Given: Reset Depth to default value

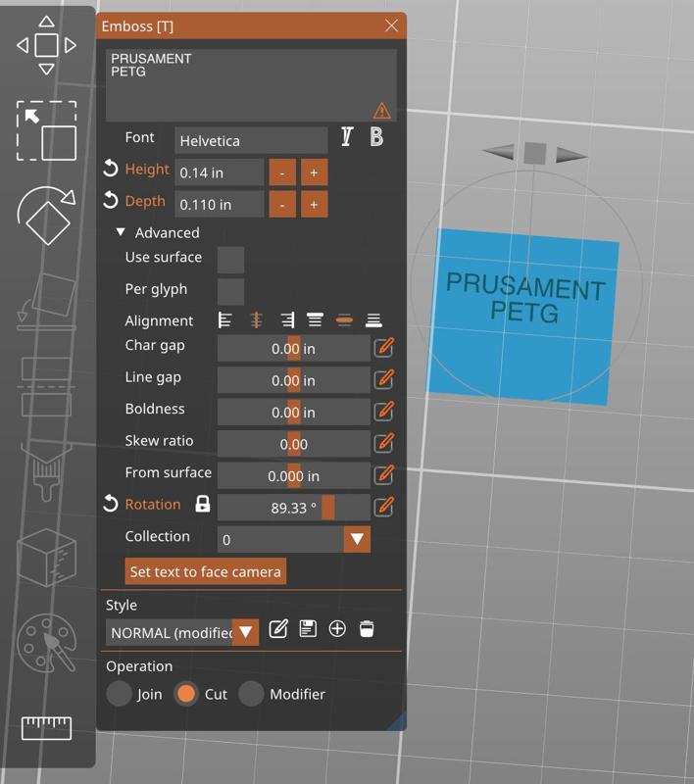Looking at the screenshot, I should click(111, 201).
